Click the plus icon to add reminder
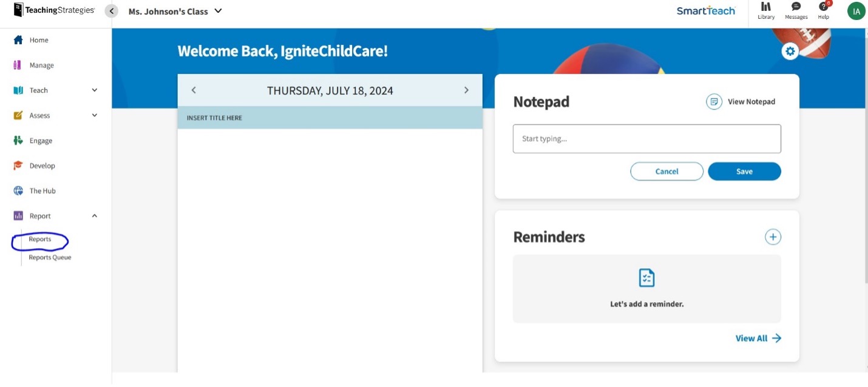The height and width of the screenshot is (387, 868). (x=773, y=237)
